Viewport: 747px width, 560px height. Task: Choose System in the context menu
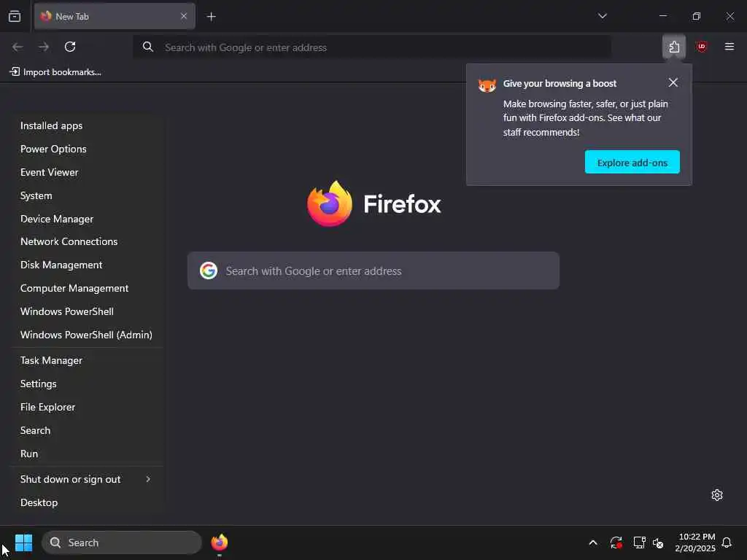point(87,195)
